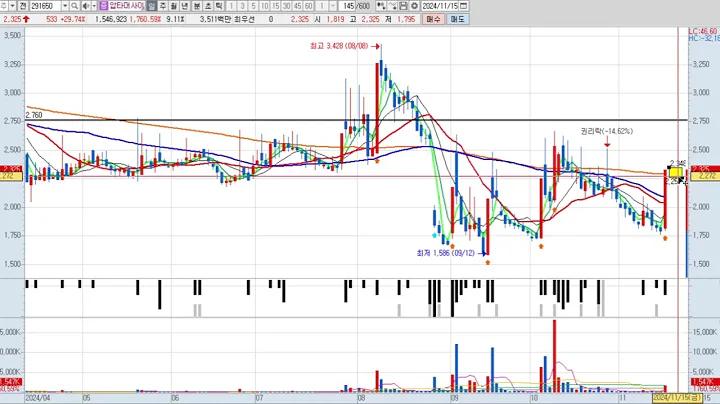
Task: Open the stock code dropdown arrow
Action: [x=65, y=6]
